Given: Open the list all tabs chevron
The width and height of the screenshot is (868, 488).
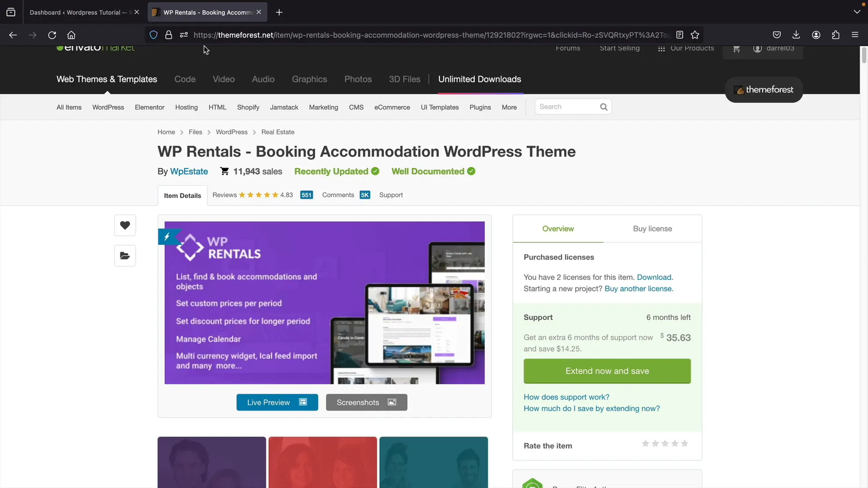Looking at the screenshot, I should point(857,12).
